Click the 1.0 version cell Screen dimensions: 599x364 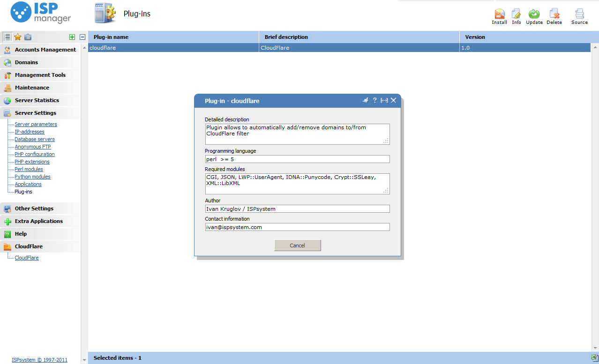tap(525, 48)
